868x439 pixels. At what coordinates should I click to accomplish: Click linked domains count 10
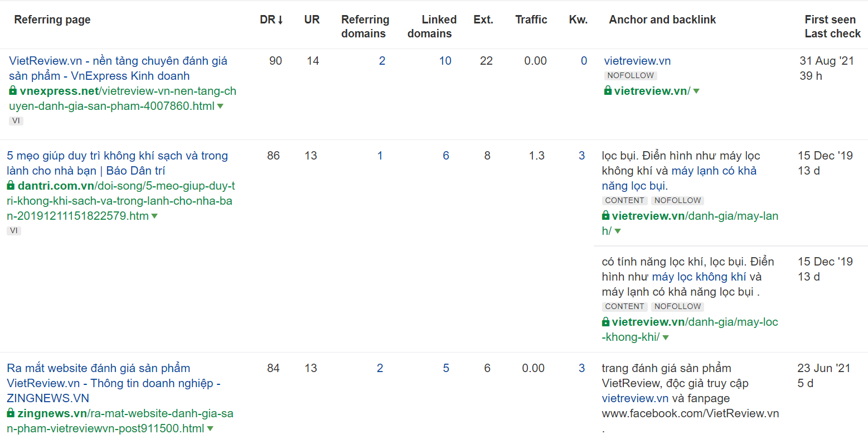(x=445, y=61)
